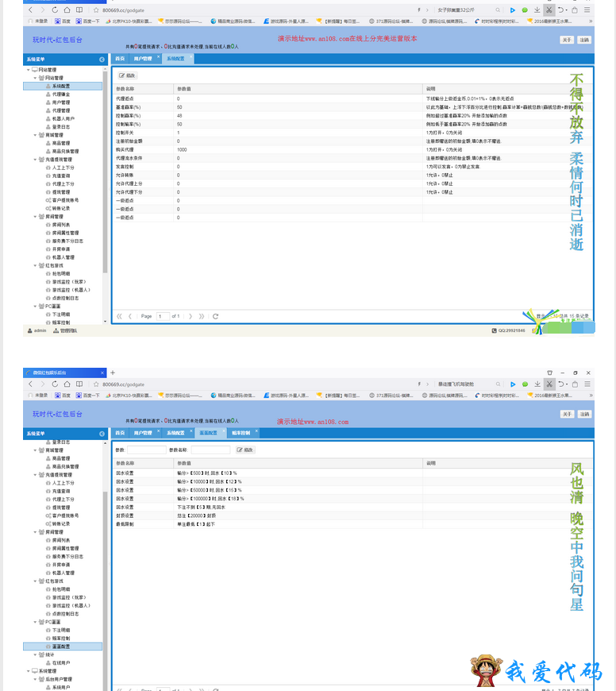Go to the last page in the upper window pager
This screenshot has width=616, height=691.
[x=202, y=316]
